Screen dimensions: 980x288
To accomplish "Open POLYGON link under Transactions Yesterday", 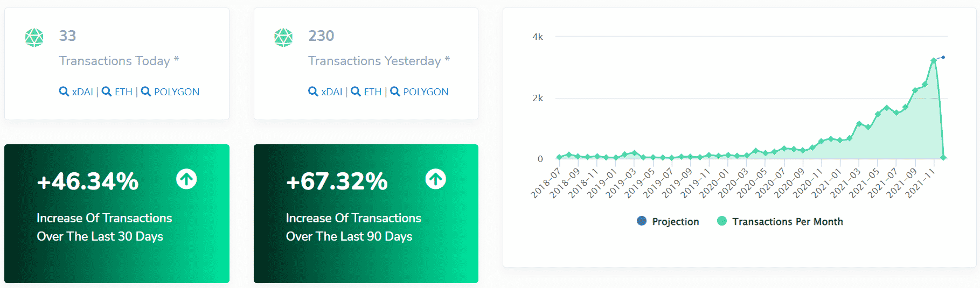I will 426,92.
